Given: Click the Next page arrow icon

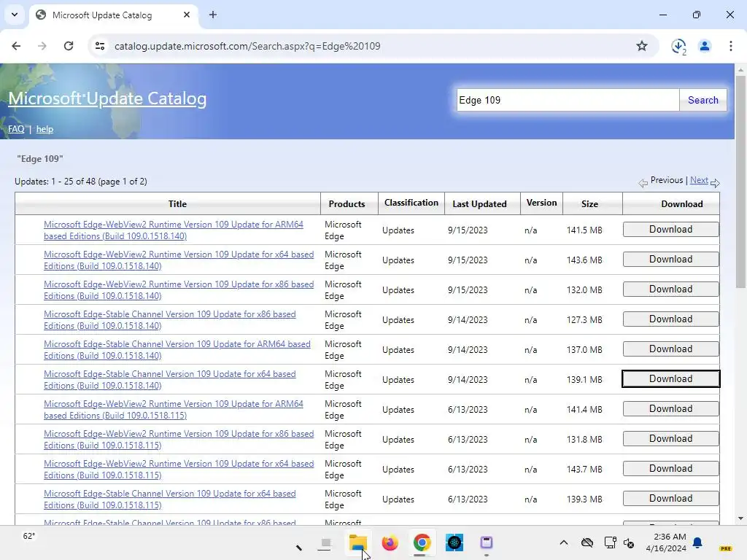Looking at the screenshot, I should pyautogui.click(x=715, y=183).
